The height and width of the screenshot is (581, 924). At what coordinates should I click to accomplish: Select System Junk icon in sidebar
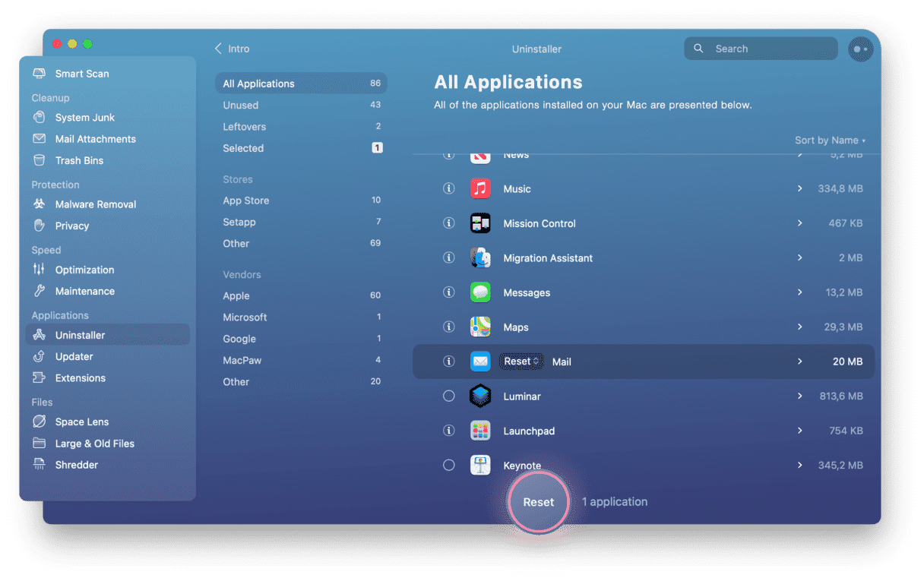coord(40,118)
